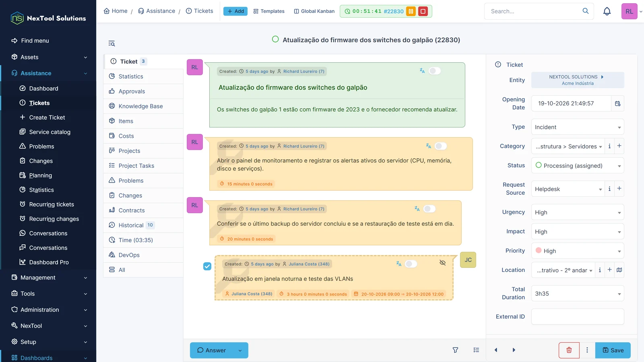Open the Opening Date calendar picker
The image size is (644, 362).
618,103
